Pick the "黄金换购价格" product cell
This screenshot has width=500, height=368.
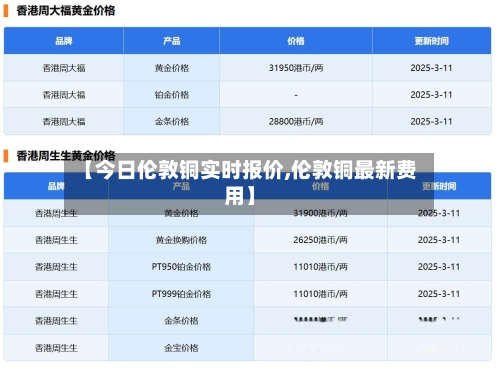[181, 240]
